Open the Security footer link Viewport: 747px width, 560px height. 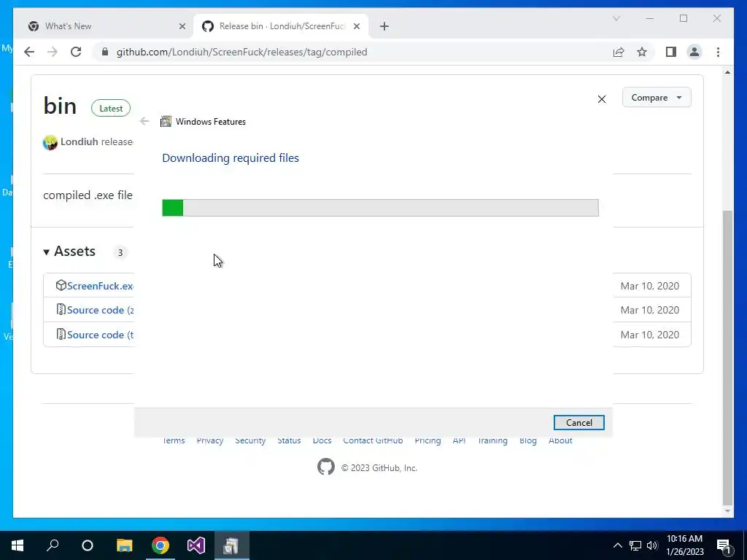click(250, 441)
